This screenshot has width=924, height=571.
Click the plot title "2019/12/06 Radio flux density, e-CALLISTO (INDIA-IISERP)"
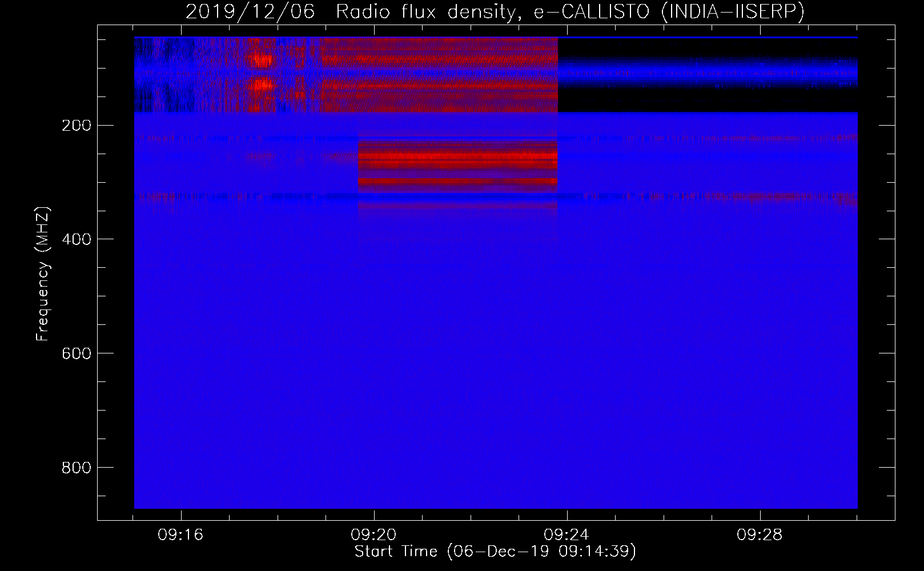tap(495, 12)
